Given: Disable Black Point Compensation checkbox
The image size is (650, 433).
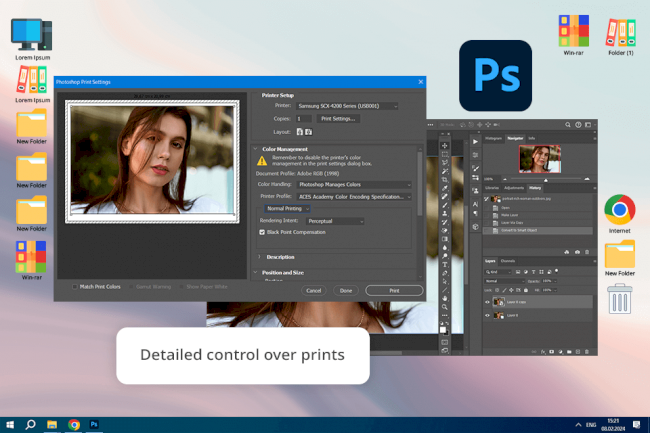Looking at the screenshot, I should coord(262,231).
